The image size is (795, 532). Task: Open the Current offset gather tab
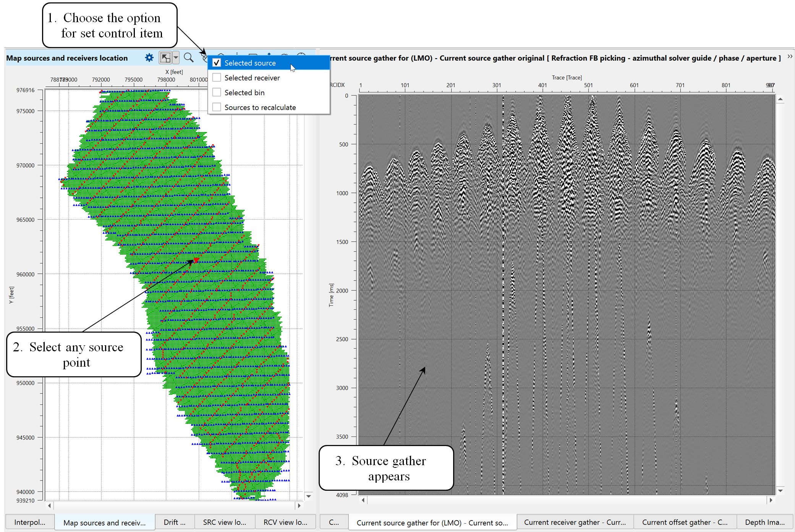pyautogui.click(x=684, y=522)
